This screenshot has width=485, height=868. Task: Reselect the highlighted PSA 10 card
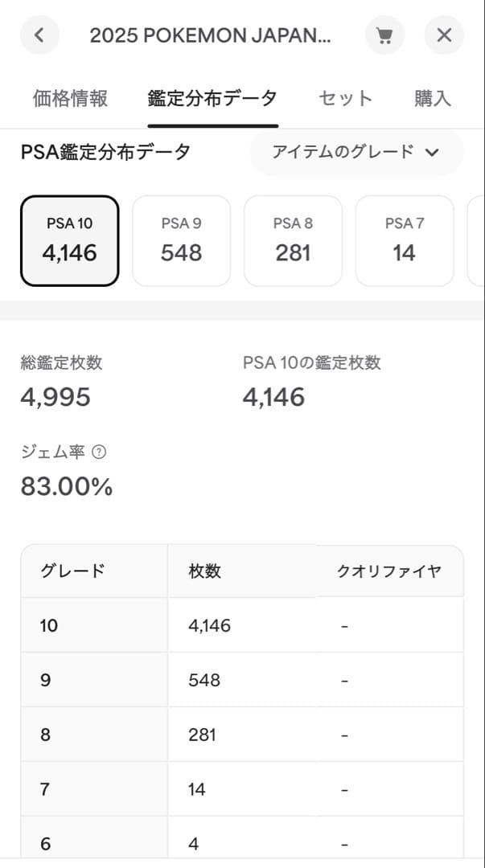[69, 240]
